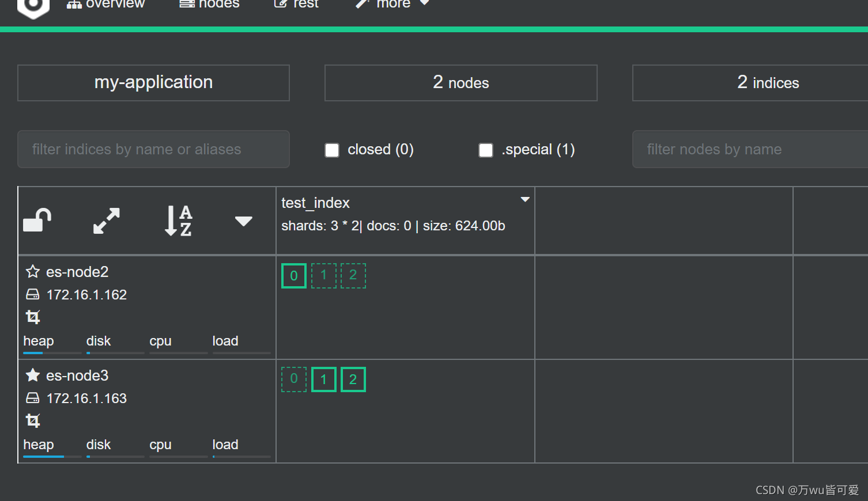Click the master star icon for es-node3

33,375
